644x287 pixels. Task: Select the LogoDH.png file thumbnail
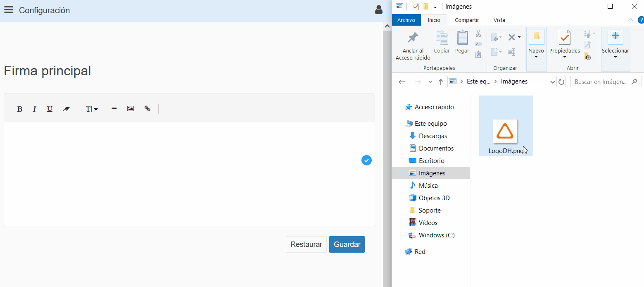click(505, 132)
